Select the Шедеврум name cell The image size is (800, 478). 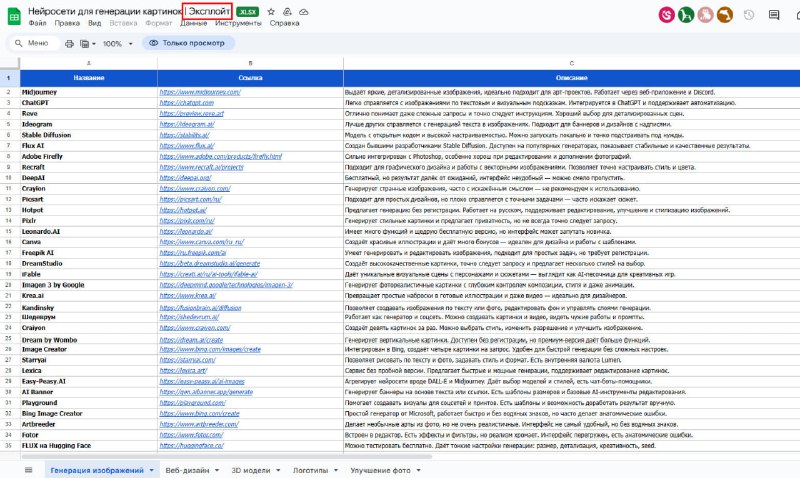89,317
